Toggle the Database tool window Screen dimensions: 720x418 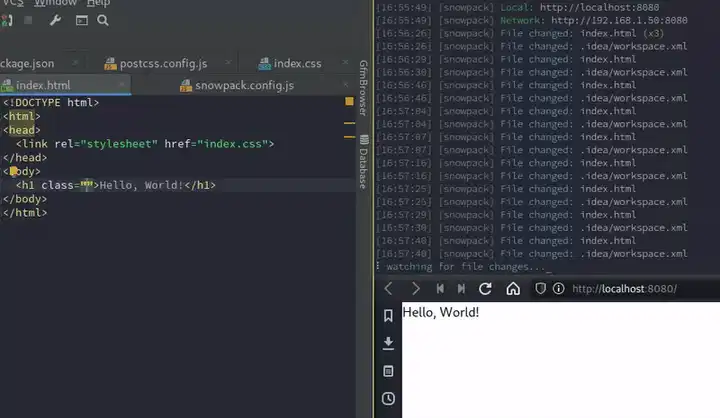(363, 162)
